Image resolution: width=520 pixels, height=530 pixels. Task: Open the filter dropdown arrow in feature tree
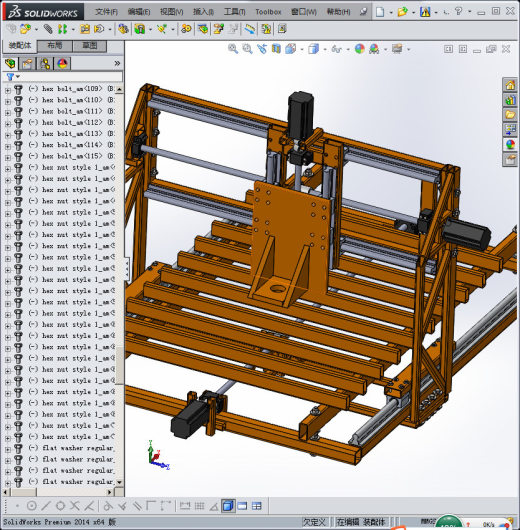(18, 77)
